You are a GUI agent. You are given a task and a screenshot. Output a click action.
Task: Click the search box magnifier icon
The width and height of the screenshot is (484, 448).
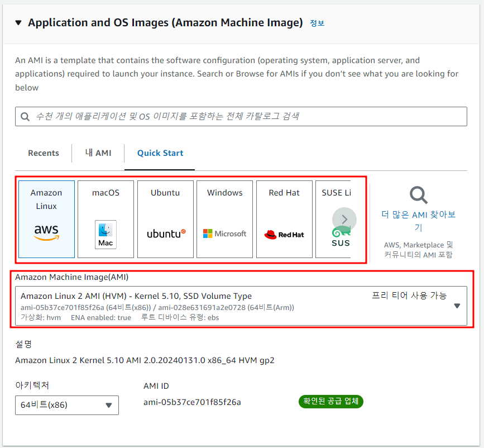pyautogui.click(x=25, y=117)
